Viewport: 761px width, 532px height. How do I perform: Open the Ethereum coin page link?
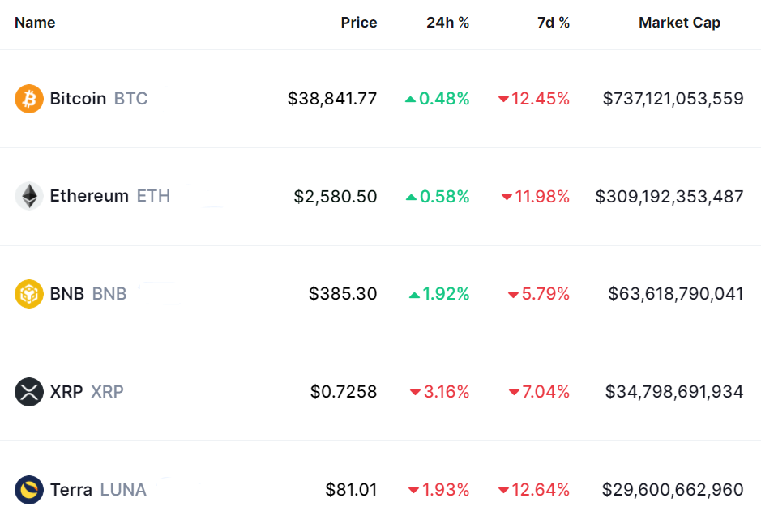tap(89, 196)
